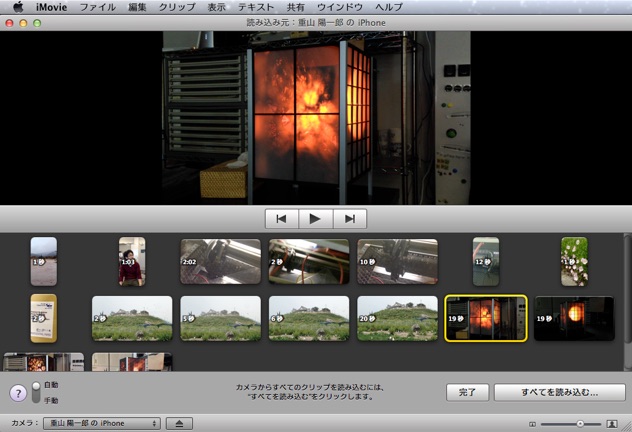Click the eject camera icon
The width and height of the screenshot is (632, 432).
pos(178,424)
